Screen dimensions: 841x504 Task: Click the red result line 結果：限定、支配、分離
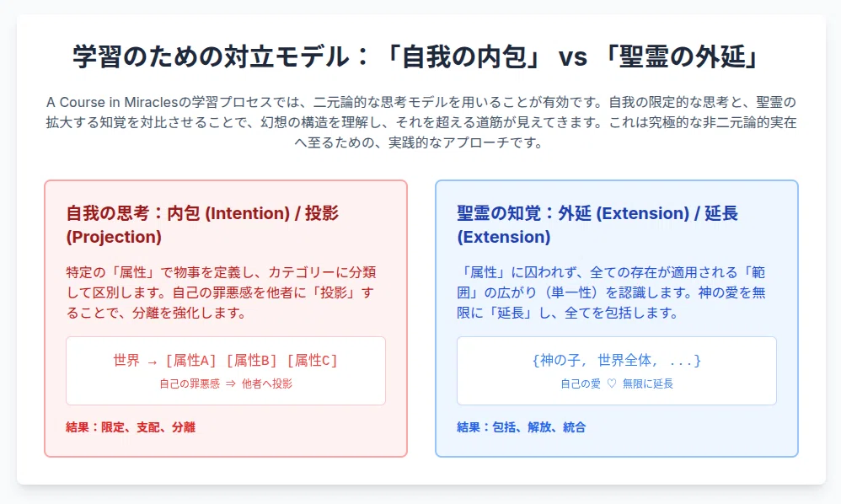[x=131, y=427]
